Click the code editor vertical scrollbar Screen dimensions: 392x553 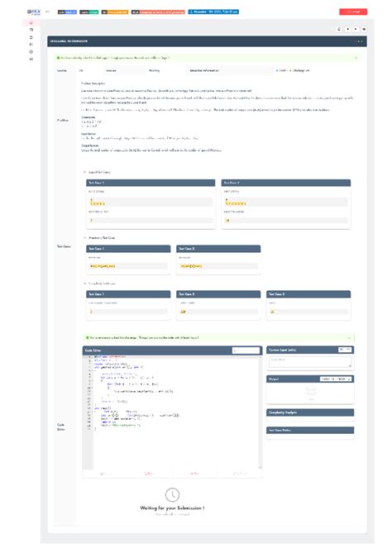pyautogui.click(x=261, y=412)
